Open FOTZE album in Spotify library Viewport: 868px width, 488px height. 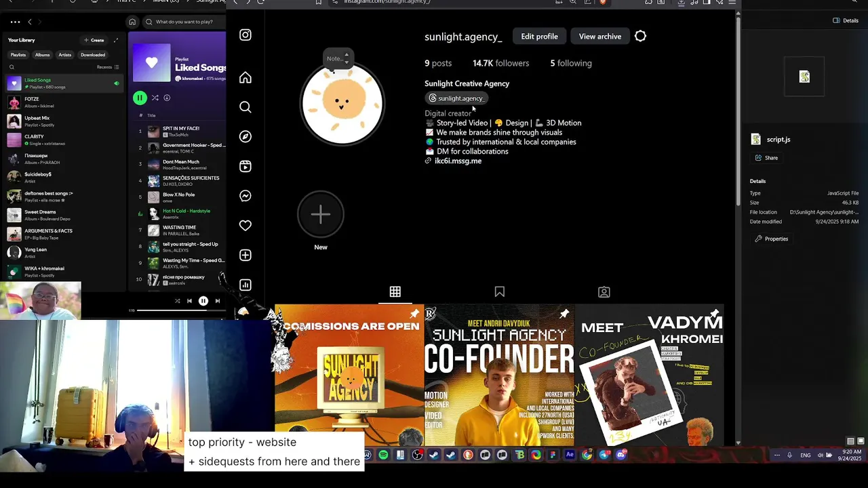[x=63, y=102]
